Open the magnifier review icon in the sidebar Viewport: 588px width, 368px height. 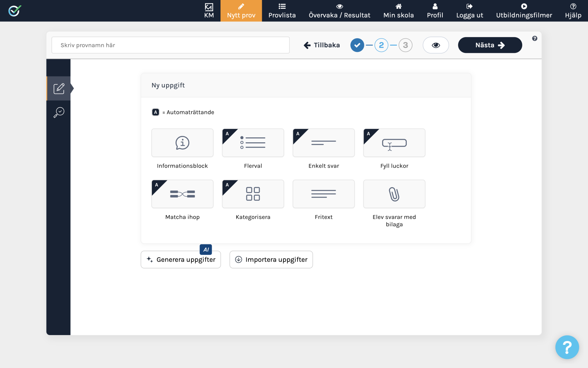click(x=59, y=113)
